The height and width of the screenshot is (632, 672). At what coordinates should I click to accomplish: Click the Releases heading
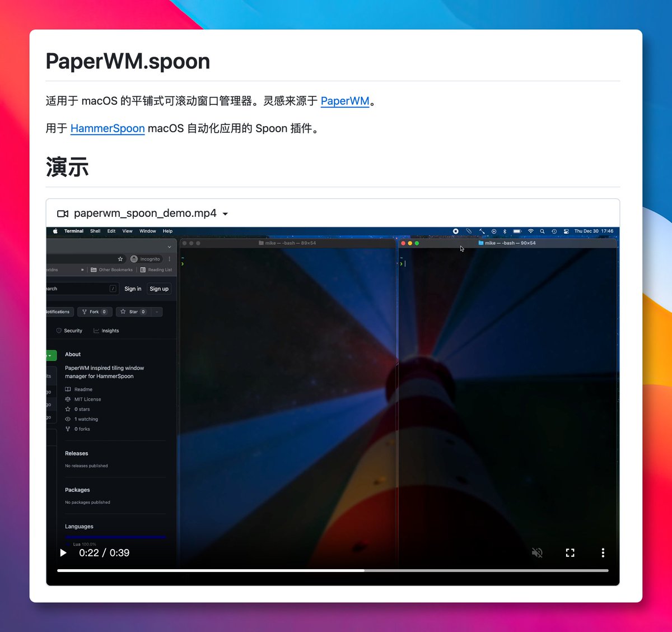pyautogui.click(x=77, y=453)
